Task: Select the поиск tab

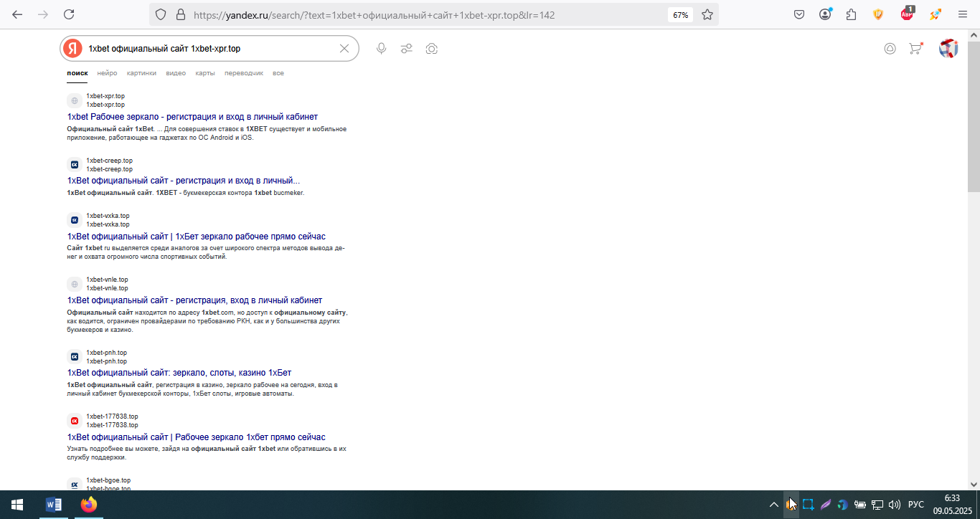Action: click(77, 73)
